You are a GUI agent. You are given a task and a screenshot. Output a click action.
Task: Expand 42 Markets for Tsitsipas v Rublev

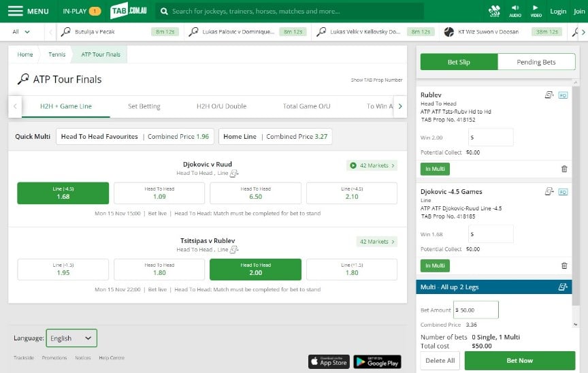[376, 242]
